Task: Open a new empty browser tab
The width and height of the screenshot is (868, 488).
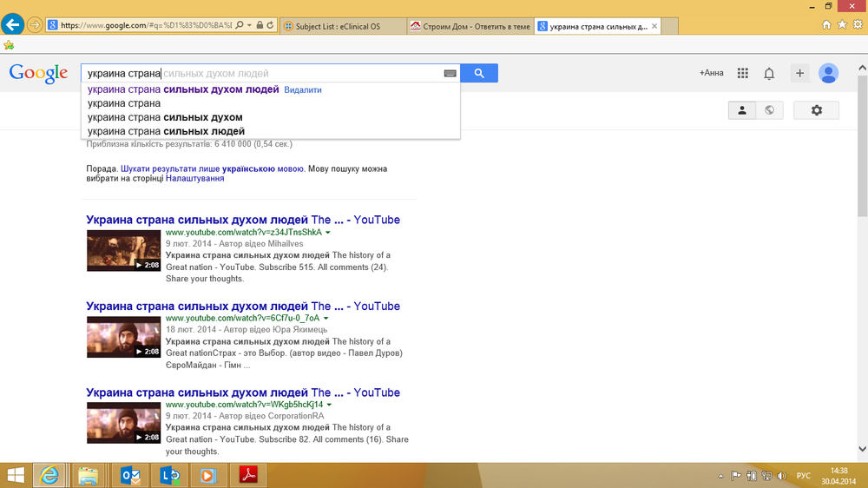Action: pos(670,26)
